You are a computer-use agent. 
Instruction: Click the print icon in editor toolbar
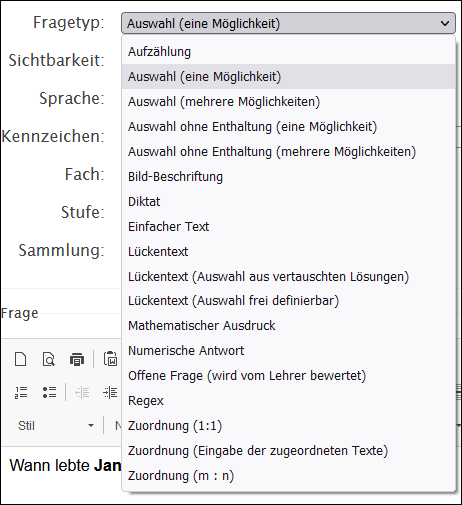(77, 359)
